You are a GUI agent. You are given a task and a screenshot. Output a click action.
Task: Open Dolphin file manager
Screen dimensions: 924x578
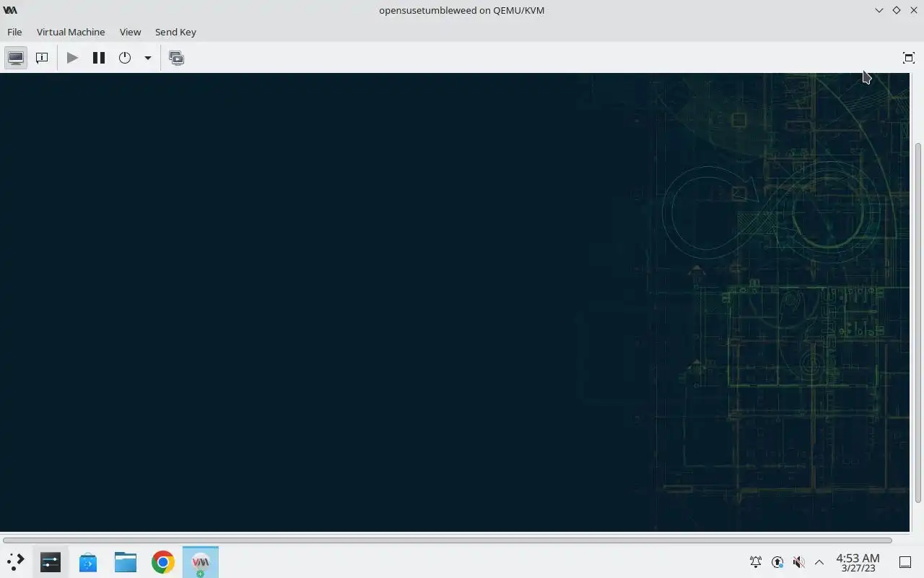point(126,561)
